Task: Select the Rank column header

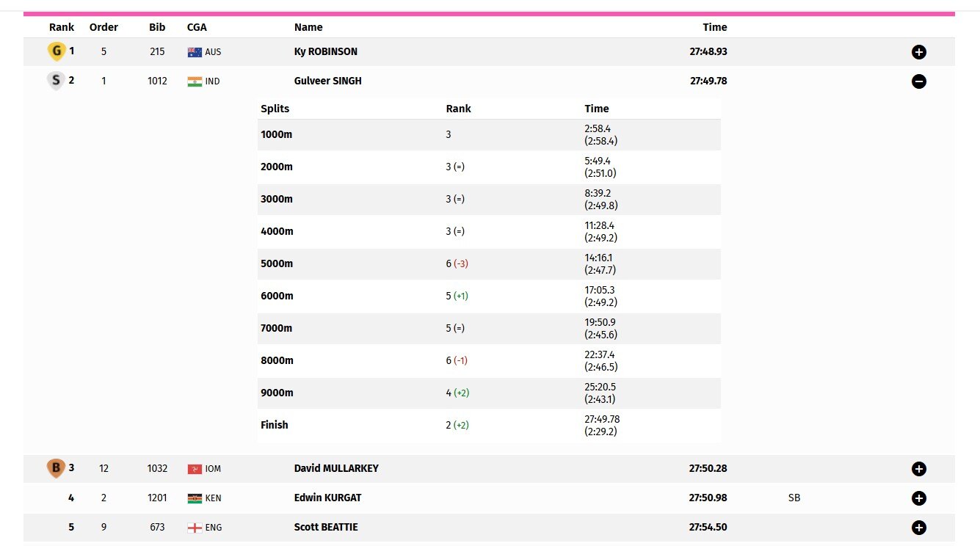Action: click(62, 27)
